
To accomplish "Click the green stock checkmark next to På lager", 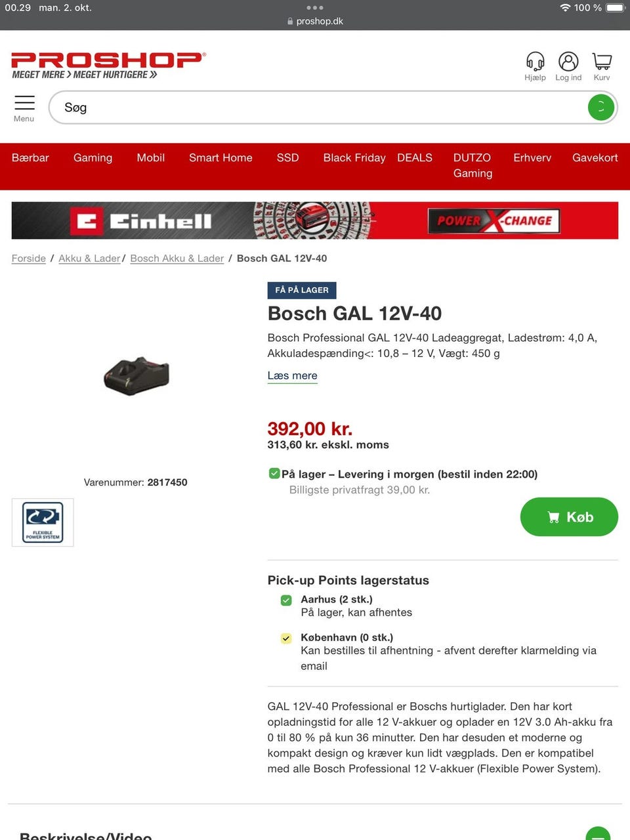I will click(274, 473).
